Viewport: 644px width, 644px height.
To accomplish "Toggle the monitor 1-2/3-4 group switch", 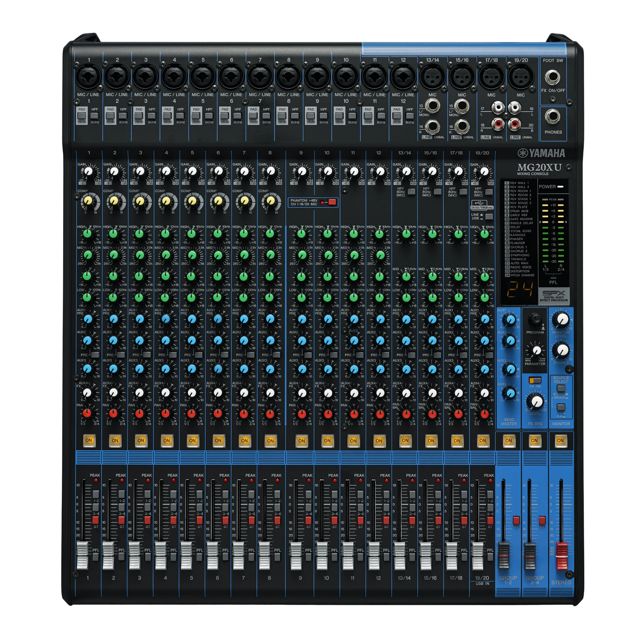I will (561, 407).
